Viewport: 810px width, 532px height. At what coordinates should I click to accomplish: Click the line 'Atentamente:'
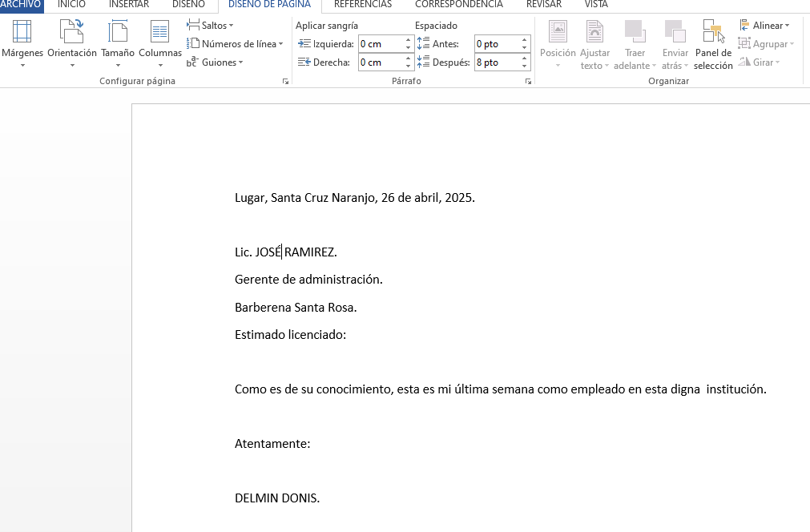coord(272,444)
